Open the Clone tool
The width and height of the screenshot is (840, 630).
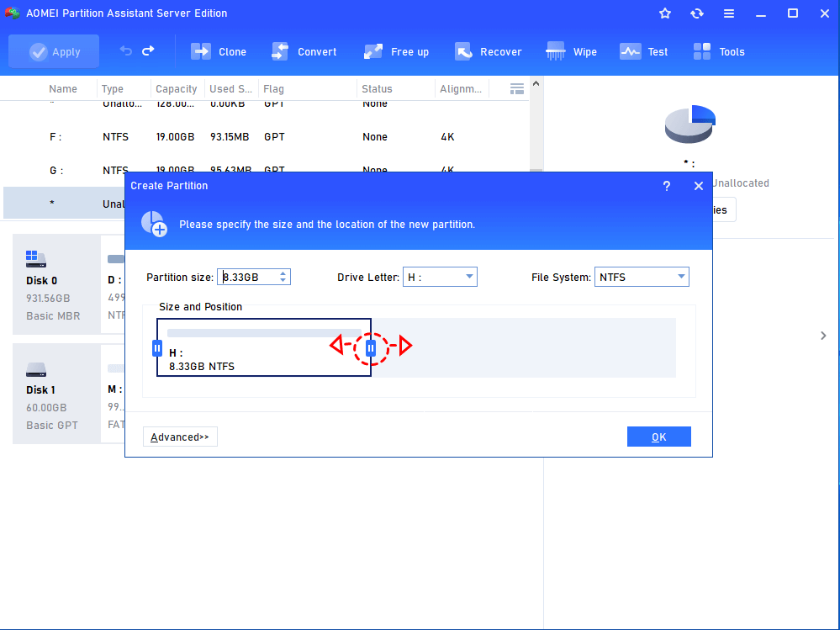pyautogui.click(x=219, y=51)
